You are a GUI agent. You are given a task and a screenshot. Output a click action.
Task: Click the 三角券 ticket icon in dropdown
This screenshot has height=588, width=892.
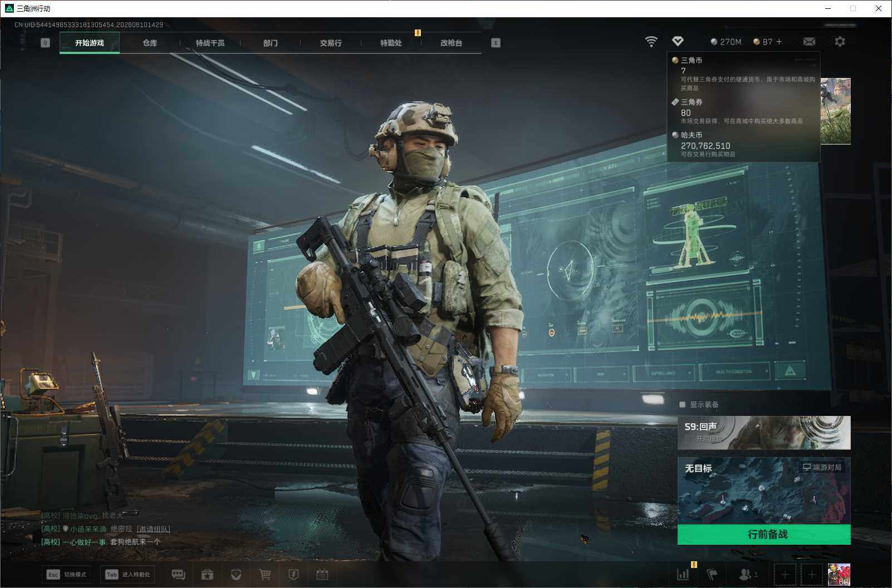(x=675, y=102)
